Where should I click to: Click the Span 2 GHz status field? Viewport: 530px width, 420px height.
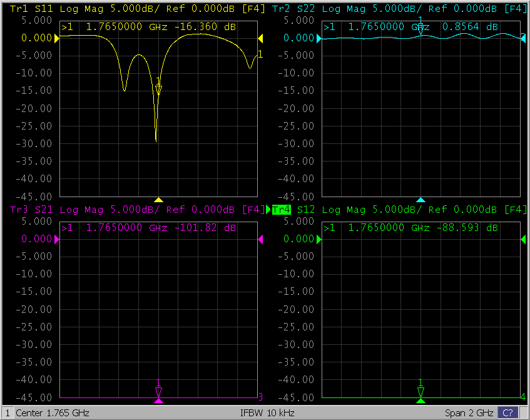469,413
